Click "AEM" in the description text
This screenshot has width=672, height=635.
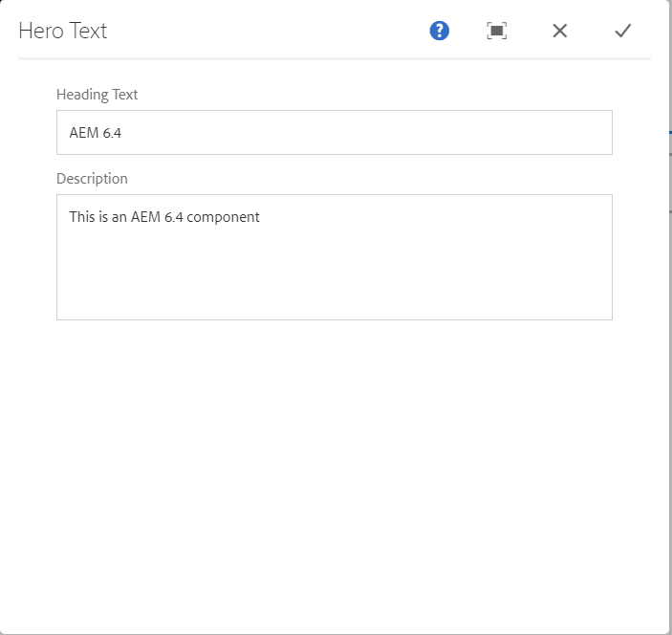coord(146,217)
